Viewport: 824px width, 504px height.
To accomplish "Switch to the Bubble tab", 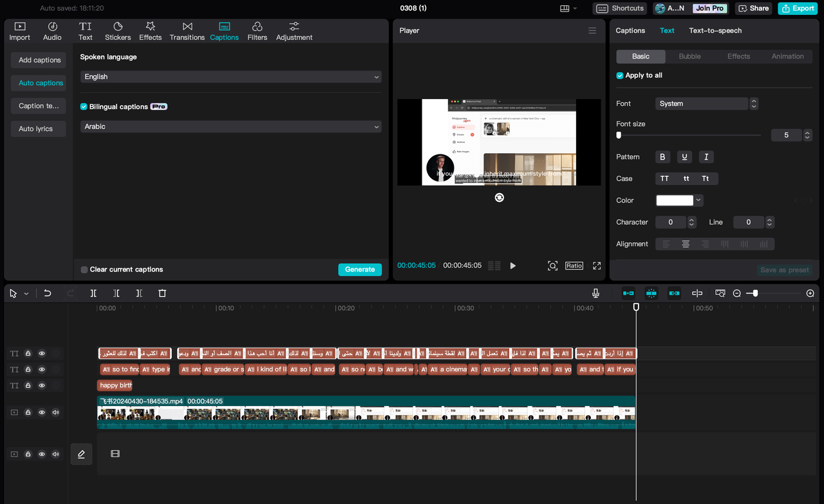I will (x=689, y=56).
